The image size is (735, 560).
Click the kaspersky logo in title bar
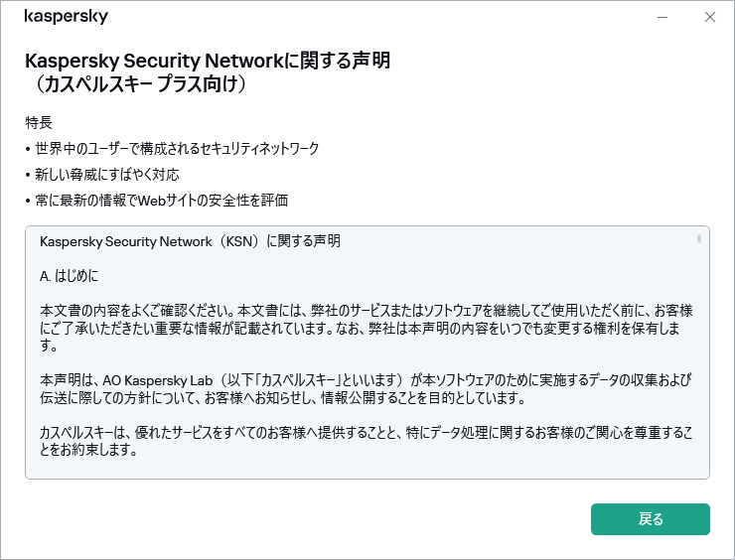[66, 17]
